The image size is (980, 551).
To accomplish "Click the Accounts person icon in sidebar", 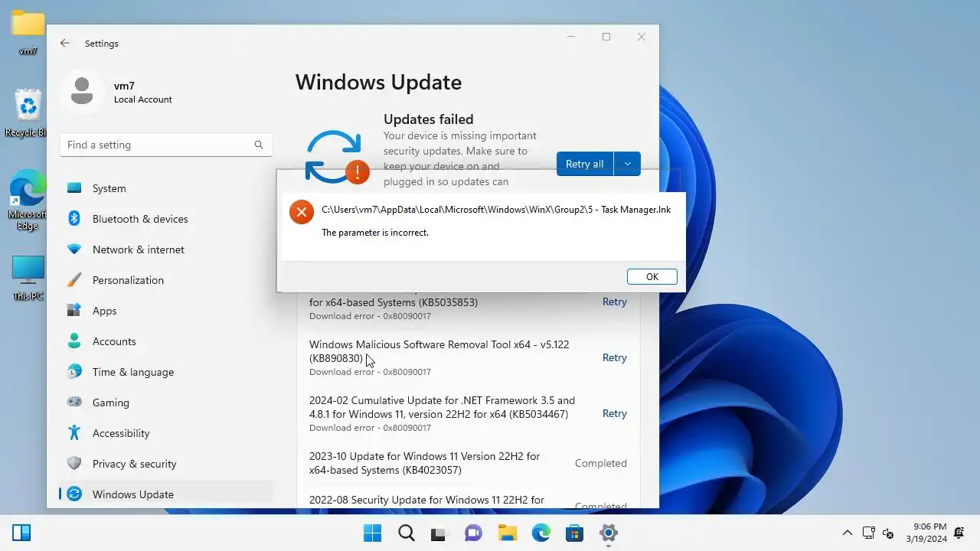I will coord(74,341).
